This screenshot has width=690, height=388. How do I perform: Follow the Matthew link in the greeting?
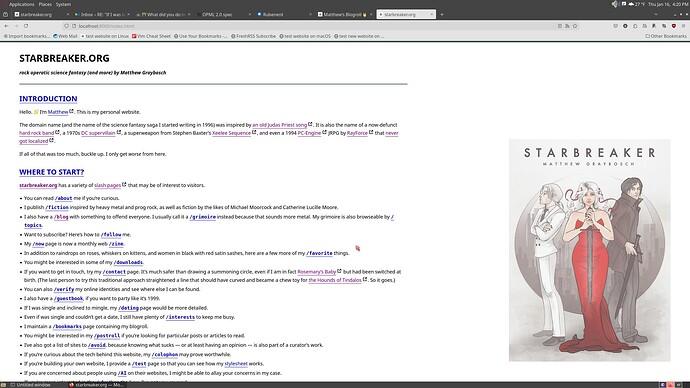(58, 112)
